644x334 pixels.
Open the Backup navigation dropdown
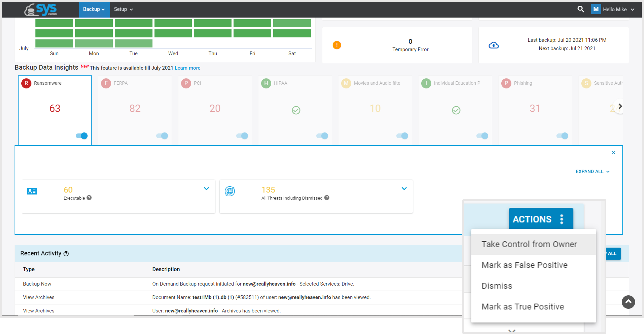coord(94,9)
